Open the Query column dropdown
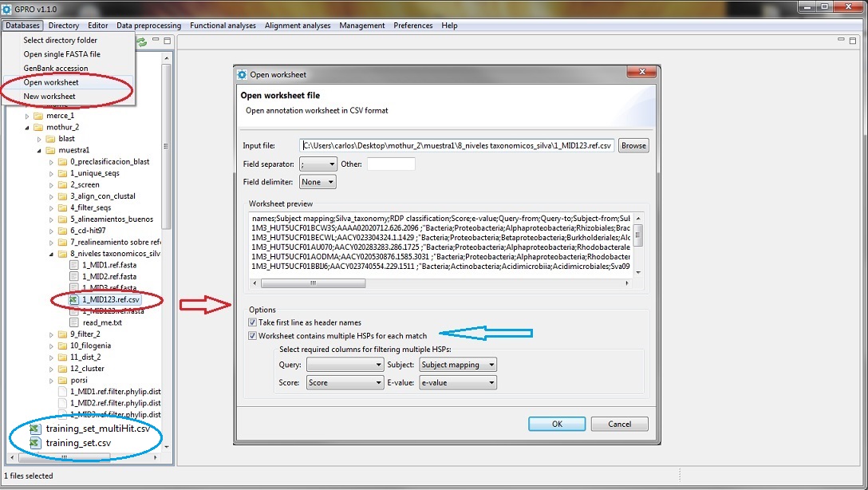The height and width of the screenshot is (490, 868). point(345,365)
